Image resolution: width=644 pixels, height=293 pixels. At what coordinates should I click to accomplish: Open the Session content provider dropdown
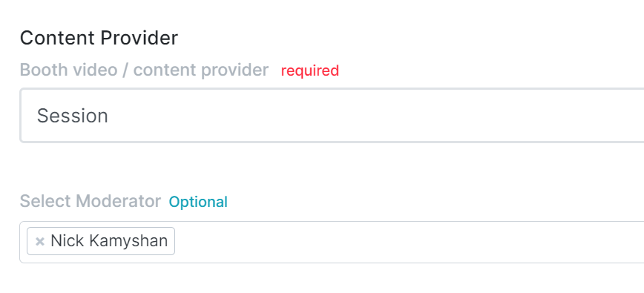[x=332, y=115]
